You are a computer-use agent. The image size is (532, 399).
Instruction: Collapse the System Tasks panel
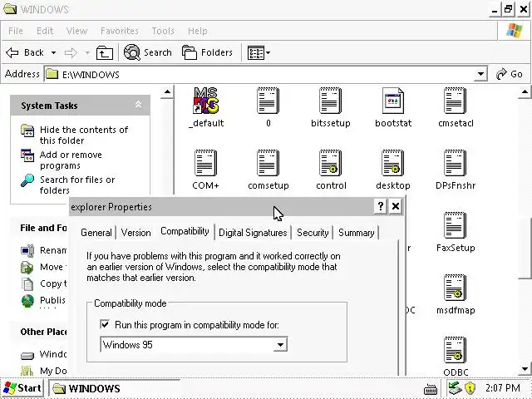pos(138,105)
